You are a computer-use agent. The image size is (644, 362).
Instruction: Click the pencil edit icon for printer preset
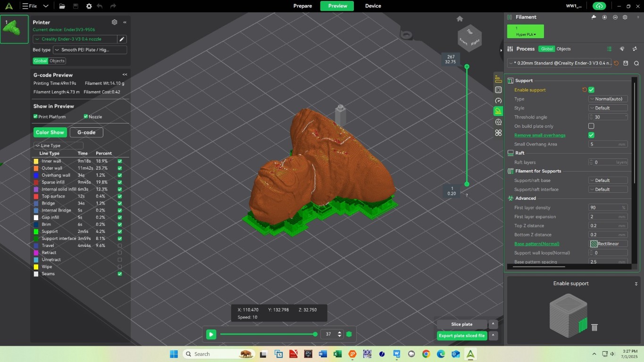(122, 39)
